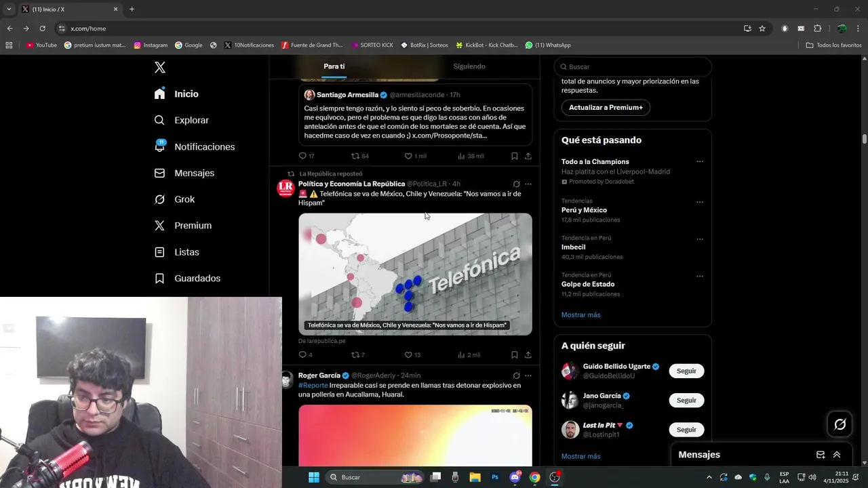Click Mostrar más under A quién seguir

(580, 456)
